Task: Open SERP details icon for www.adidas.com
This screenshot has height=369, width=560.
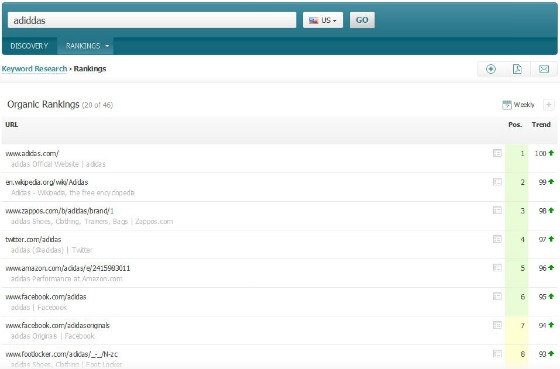Action: coord(497,153)
